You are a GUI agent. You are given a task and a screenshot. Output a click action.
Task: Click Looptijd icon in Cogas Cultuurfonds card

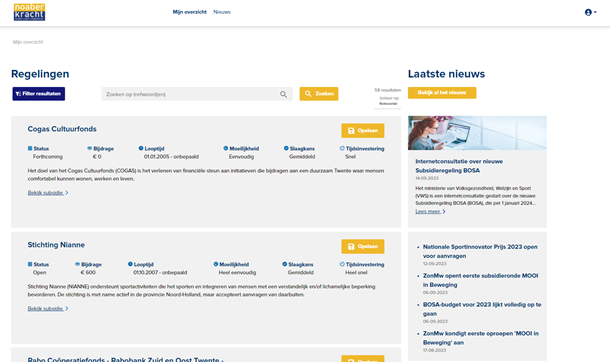[x=141, y=148]
